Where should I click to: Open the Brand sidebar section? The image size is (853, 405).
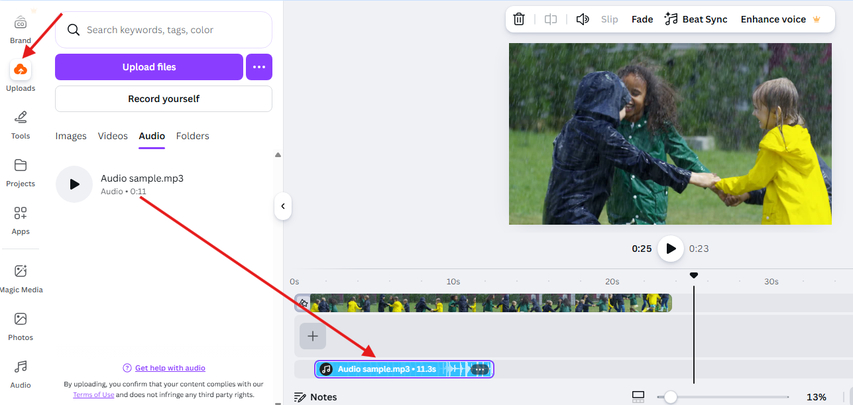click(x=21, y=30)
